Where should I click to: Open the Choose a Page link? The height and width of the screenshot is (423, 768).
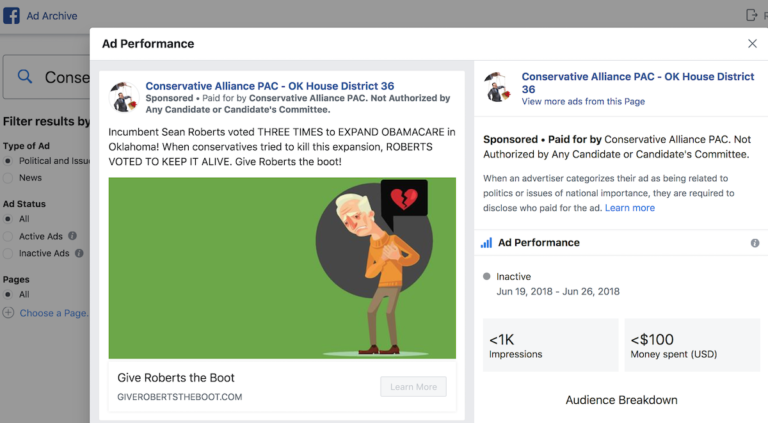coord(54,313)
